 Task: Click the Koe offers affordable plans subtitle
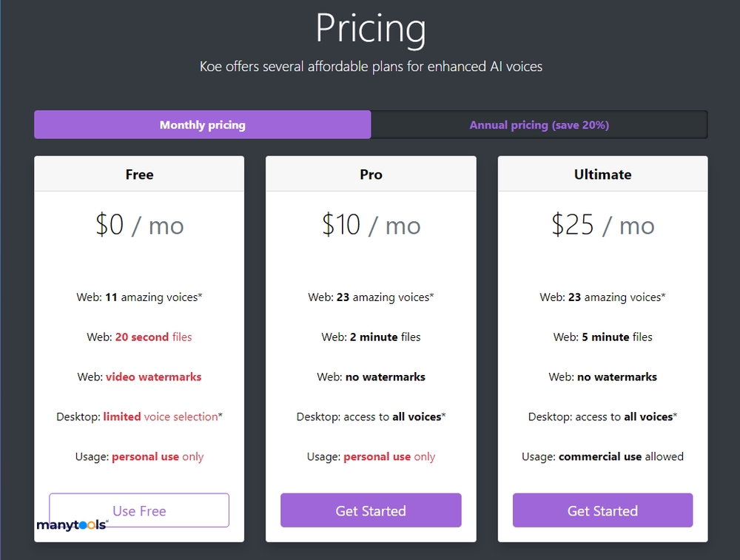371,67
